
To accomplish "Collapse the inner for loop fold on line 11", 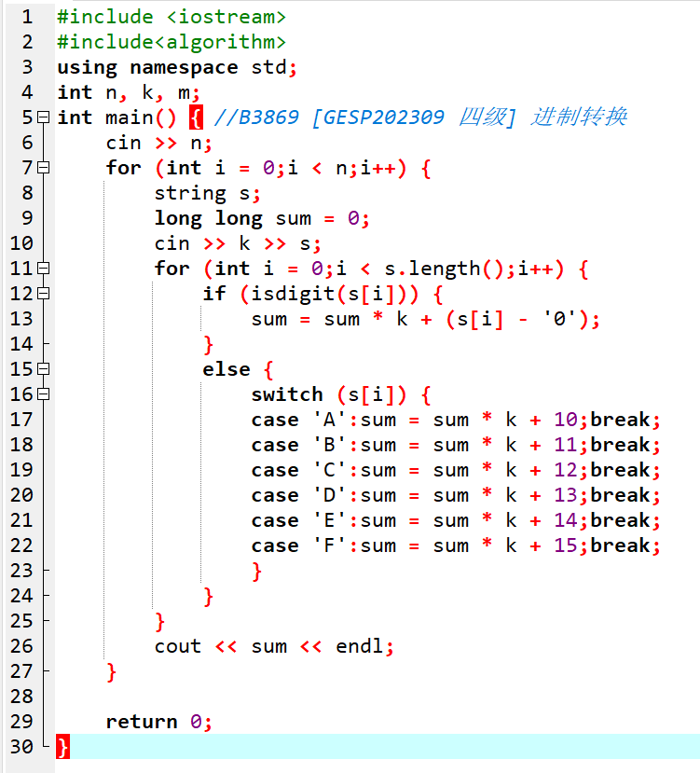I will (43, 269).
